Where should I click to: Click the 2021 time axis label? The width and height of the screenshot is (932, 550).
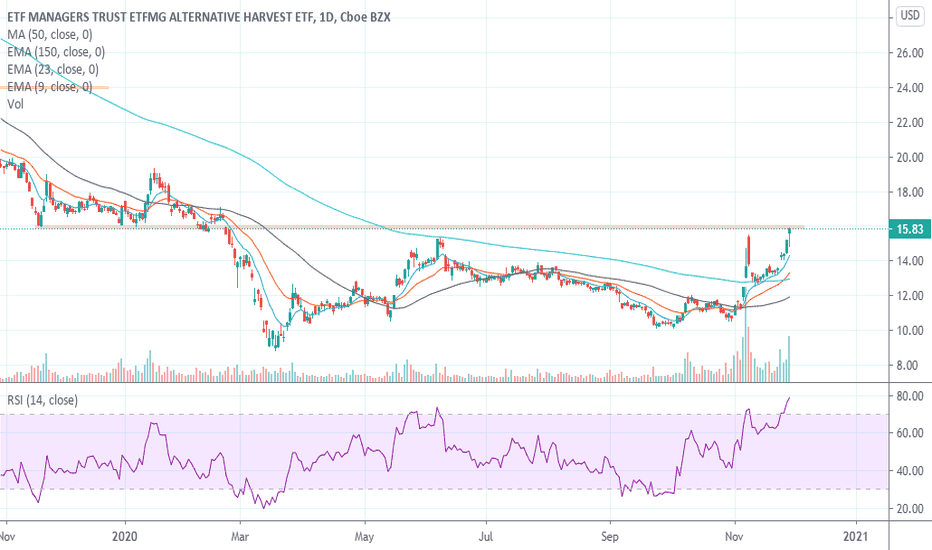[x=857, y=536]
